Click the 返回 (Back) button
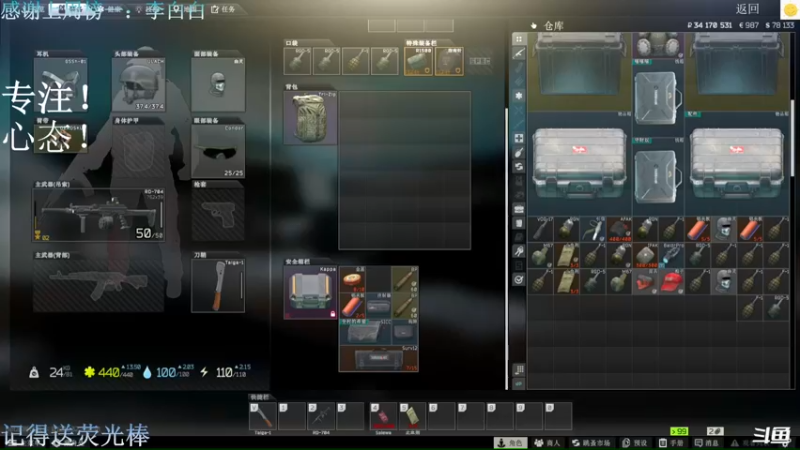800x450 pixels. (x=747, y=9)
